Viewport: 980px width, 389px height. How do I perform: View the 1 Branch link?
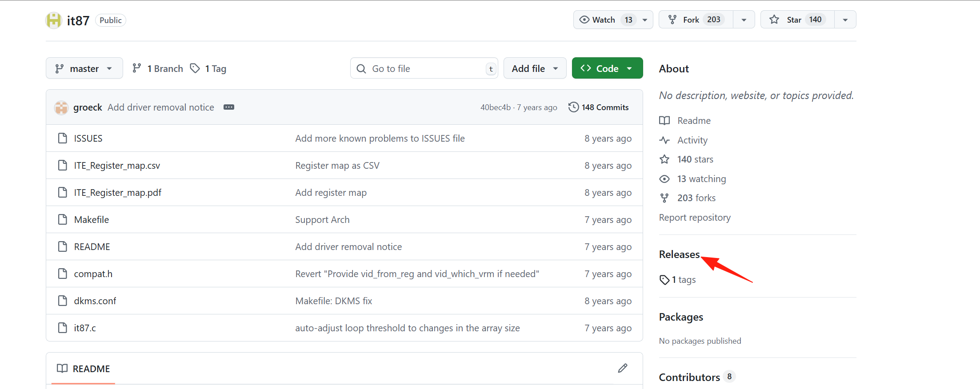pos(158,68)
